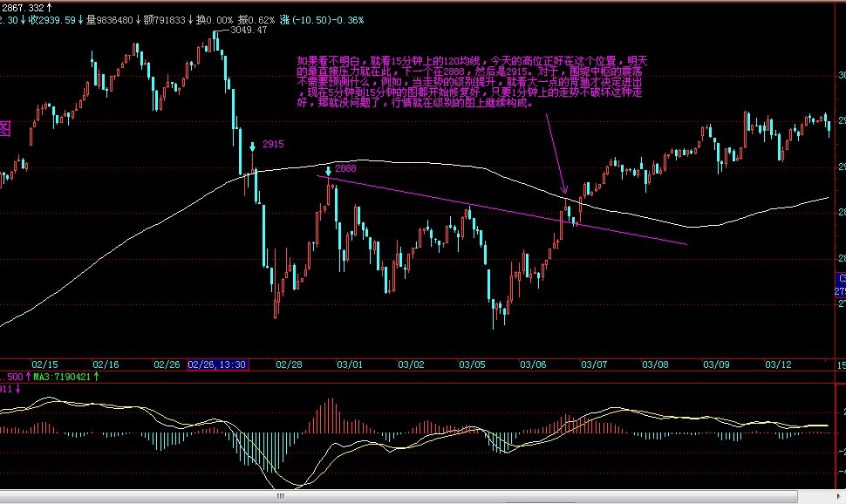Screen dimensions: 846x504
Task: Click the 量9836480 volume readout
Action: click(x=107, y=18)
